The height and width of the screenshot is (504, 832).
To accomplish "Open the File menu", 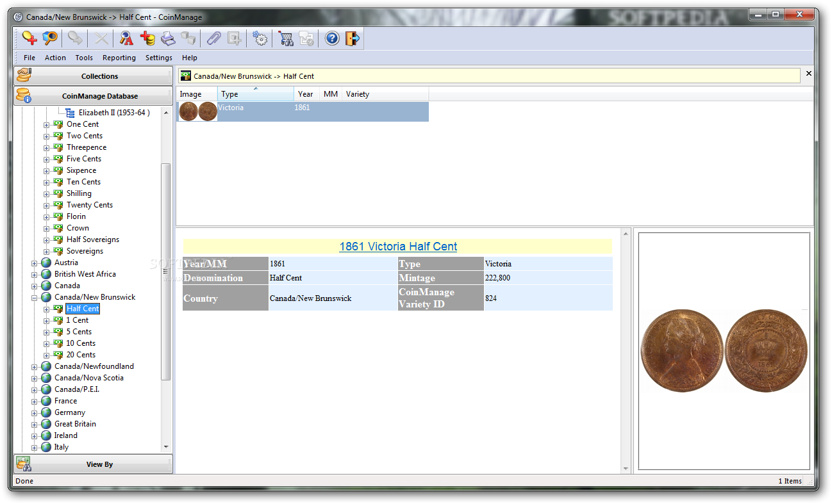I will (x=29, y=58).
